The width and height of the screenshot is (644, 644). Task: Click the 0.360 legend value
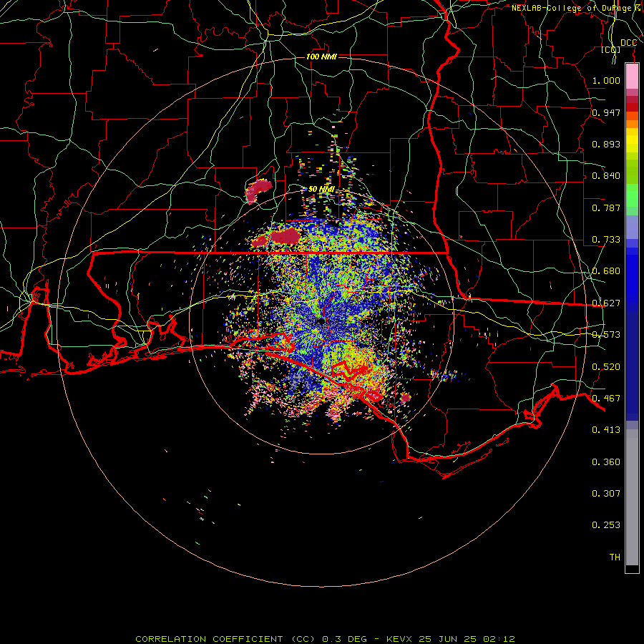606,462
